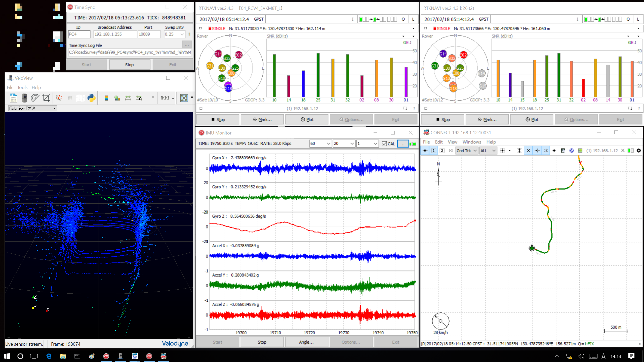
Task: Open the Windows menu in RTKPLOT
Action: coord(472,142)
